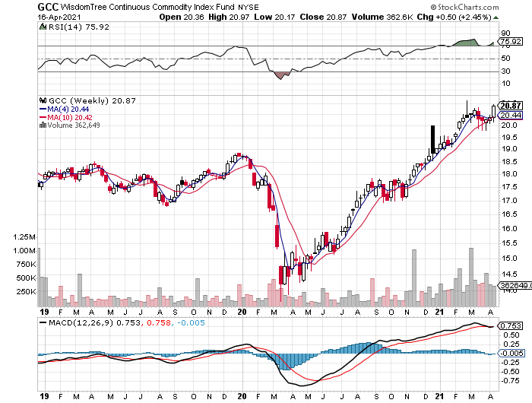532x403 pixels.
Task: Click the GCC (Weekly) 20.87 legend
Action: pos(92,101)
